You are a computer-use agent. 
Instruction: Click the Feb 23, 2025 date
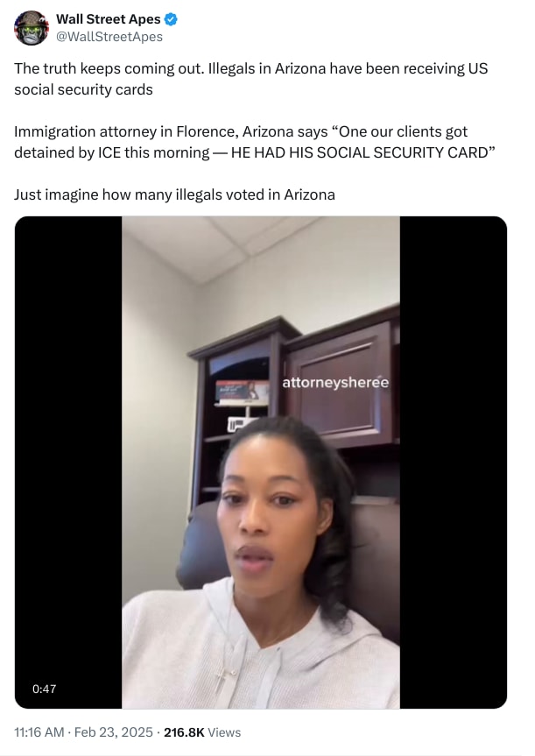coord(114,732)
